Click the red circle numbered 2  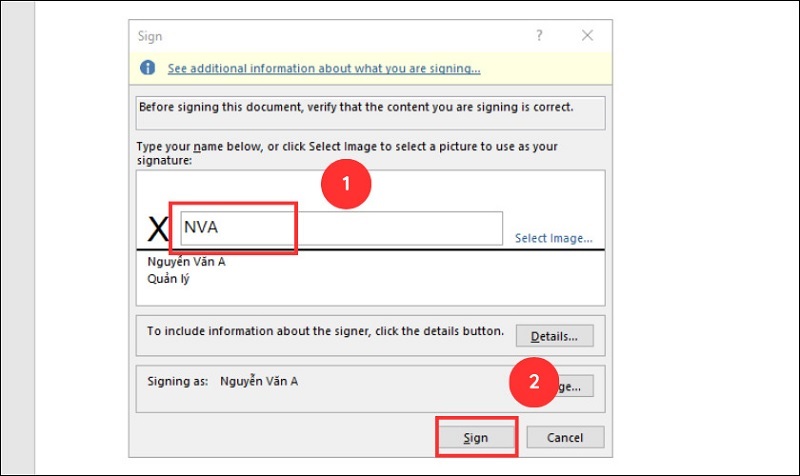[x=534, y=381]
